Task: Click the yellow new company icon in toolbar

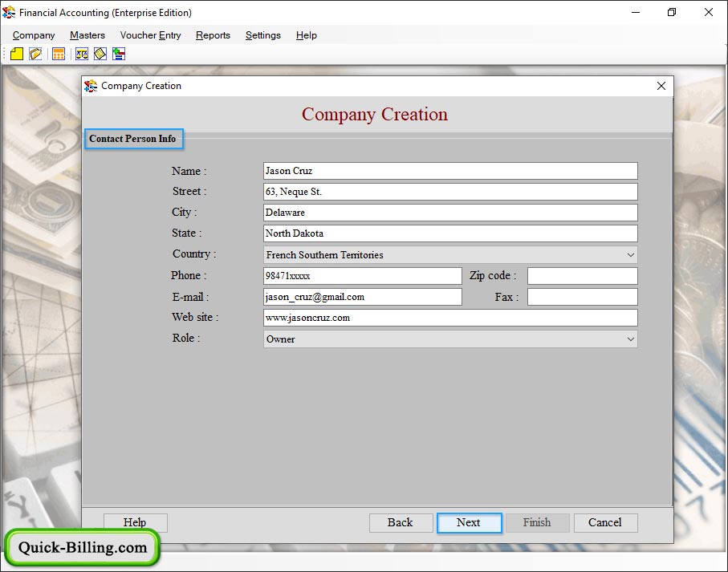Action: click(17, 55)
